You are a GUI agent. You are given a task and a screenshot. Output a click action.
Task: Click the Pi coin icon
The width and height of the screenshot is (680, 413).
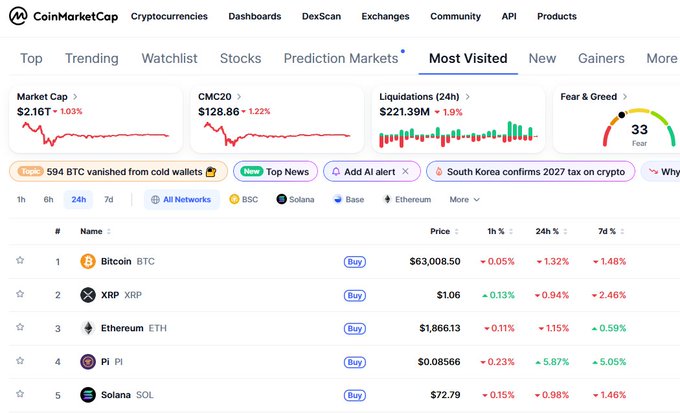88,362
